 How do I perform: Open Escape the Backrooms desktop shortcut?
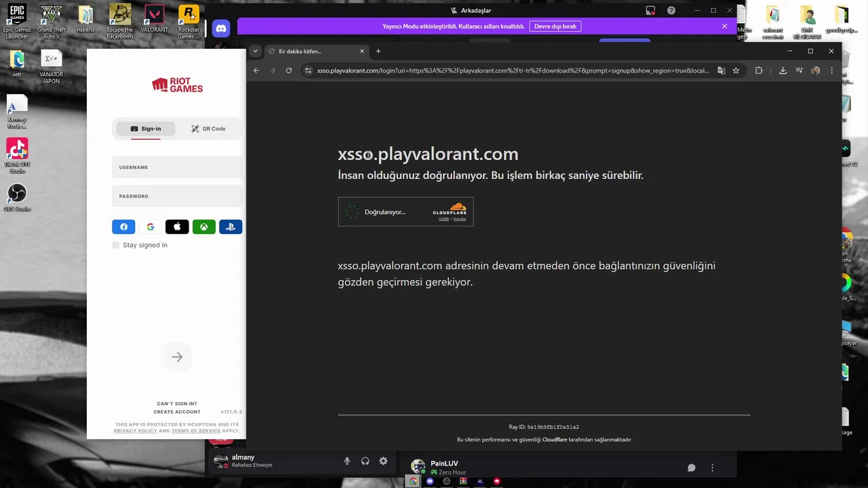point(120,22)
